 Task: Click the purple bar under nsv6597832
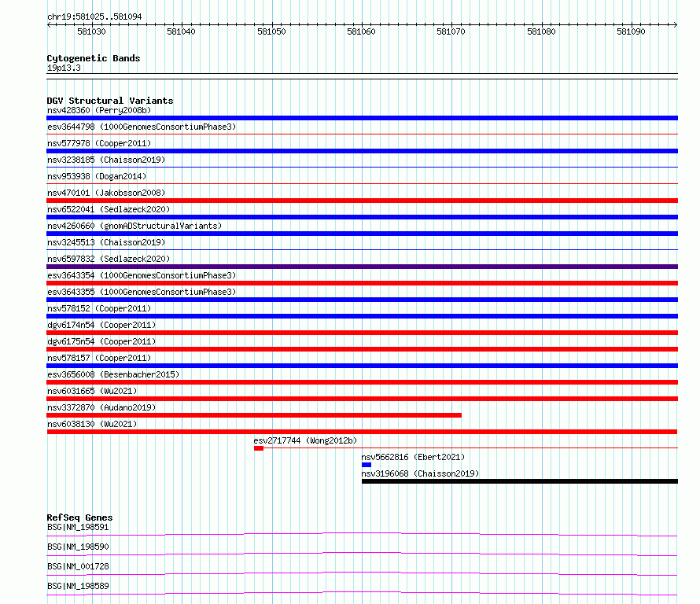tap(362, 267)
